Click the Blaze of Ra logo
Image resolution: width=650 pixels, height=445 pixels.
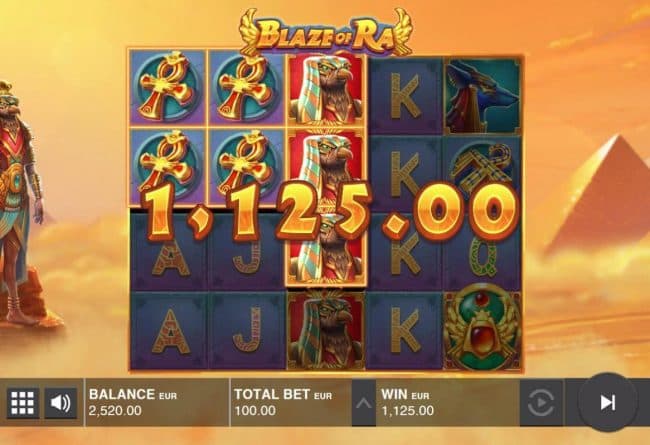tap(326, 34)
